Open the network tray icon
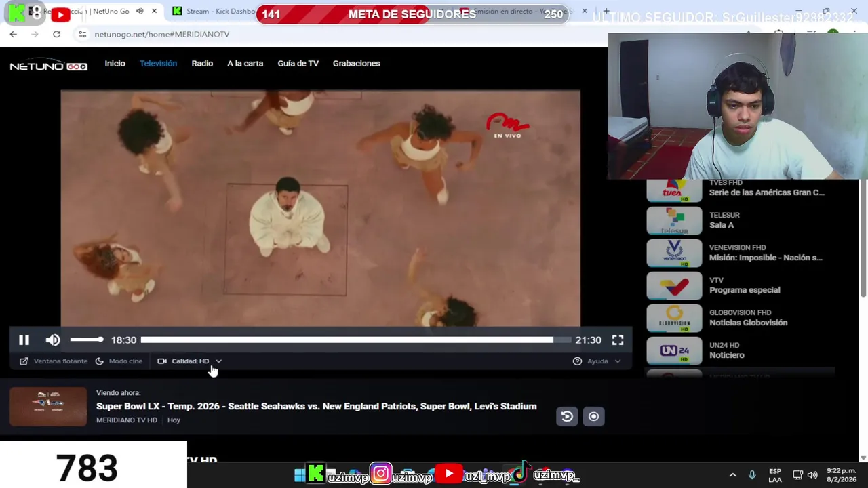Screen dimensions: 868x488 797,475
